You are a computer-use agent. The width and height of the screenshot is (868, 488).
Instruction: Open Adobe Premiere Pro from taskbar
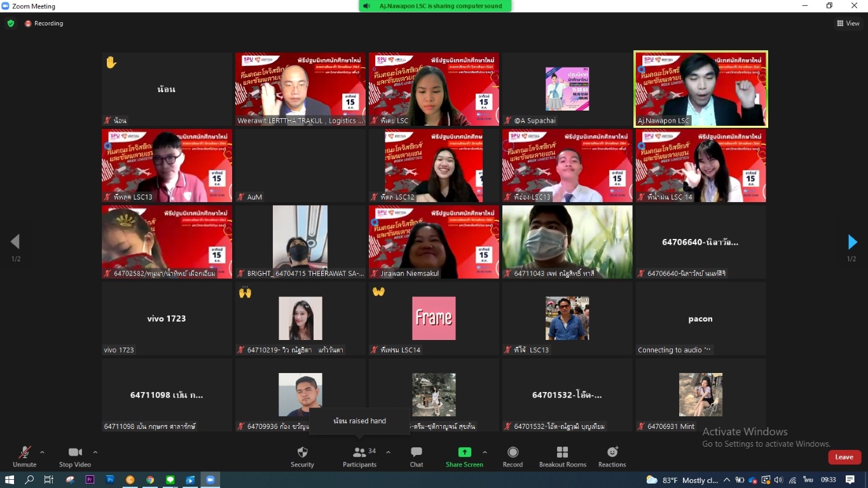[90, 480]
